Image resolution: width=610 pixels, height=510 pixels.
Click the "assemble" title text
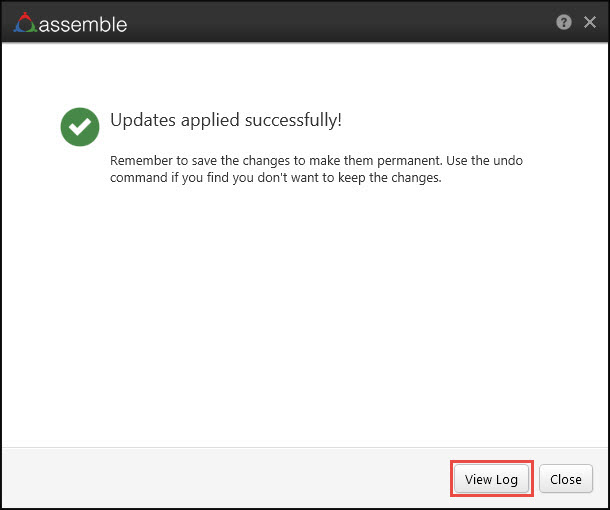(83, 23)
